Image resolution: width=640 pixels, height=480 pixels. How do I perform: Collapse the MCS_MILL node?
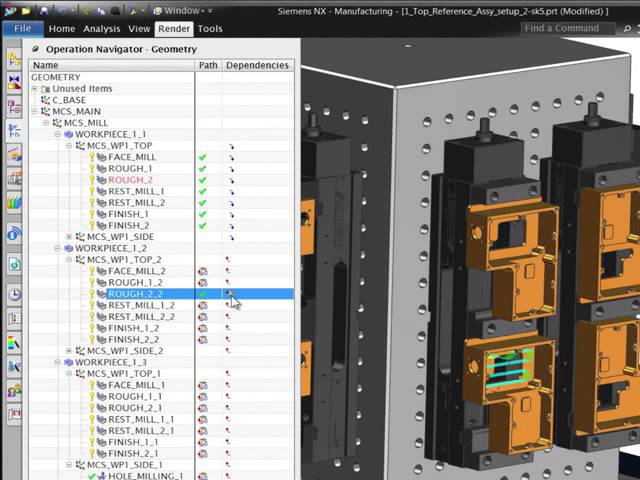point(46,123)
